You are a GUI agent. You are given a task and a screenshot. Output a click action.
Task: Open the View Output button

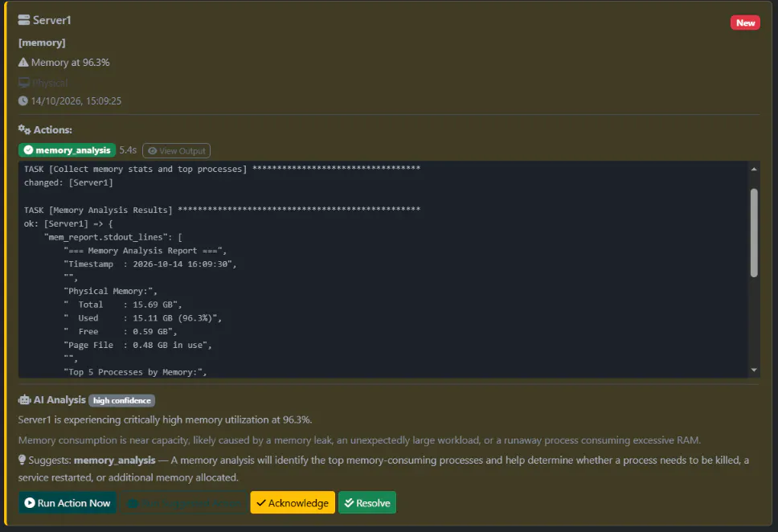176,150
